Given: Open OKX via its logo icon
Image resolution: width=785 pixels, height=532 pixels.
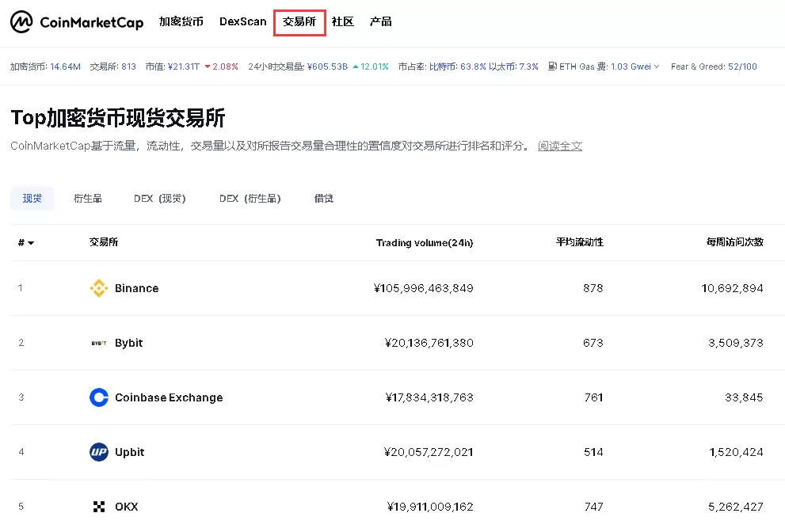Looking at the screenshot, I should [x=98, y=506].
